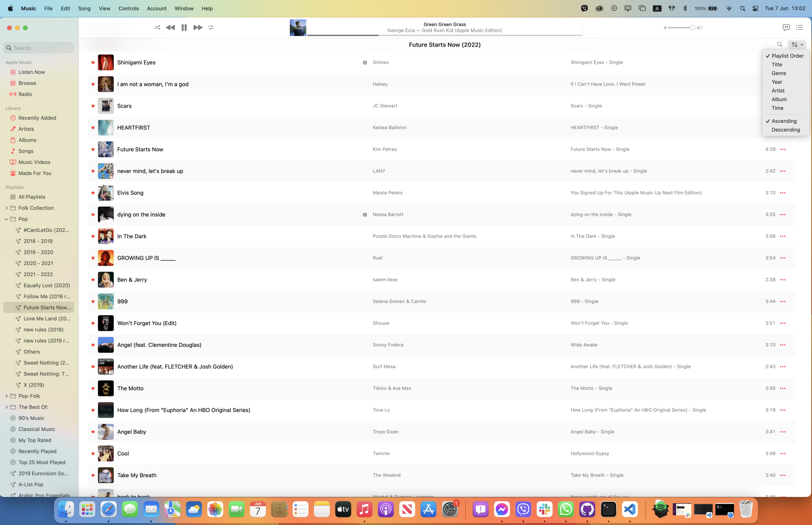Select Descending sort direction
812x525 pixels.
pyautogui.click(x=786, y=130)
